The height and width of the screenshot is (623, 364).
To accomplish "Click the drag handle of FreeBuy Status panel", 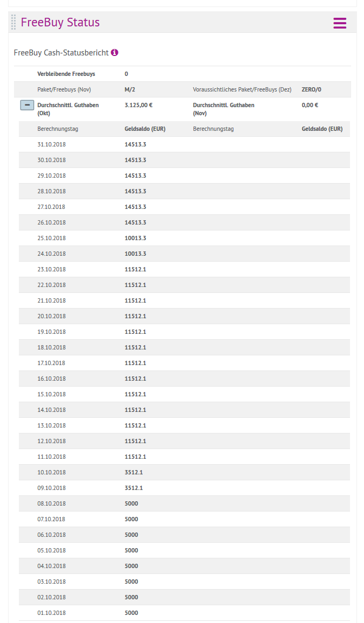I will pyautogui.click(x=13, y=23).
